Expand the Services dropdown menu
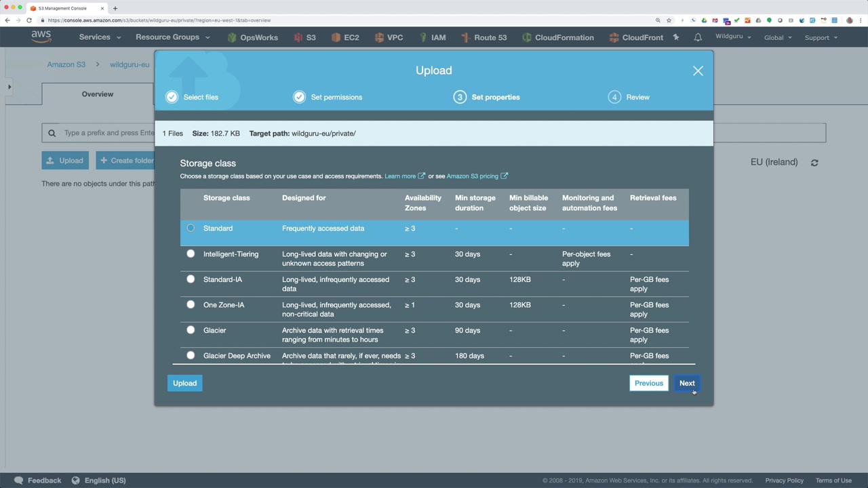Viewport: 868px width, 488px height. [100, 37]
